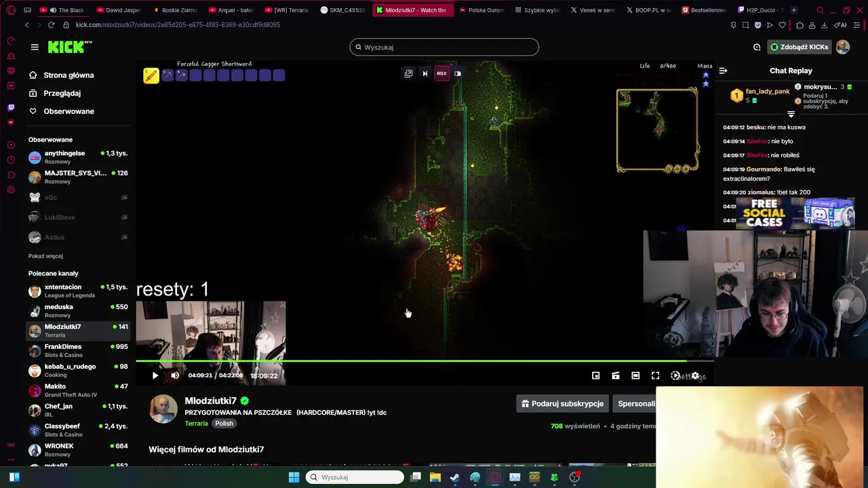Viewport: 868px width, 488px height.
Task: Switch to Polska Gurom browser tab
Action: 481,10
